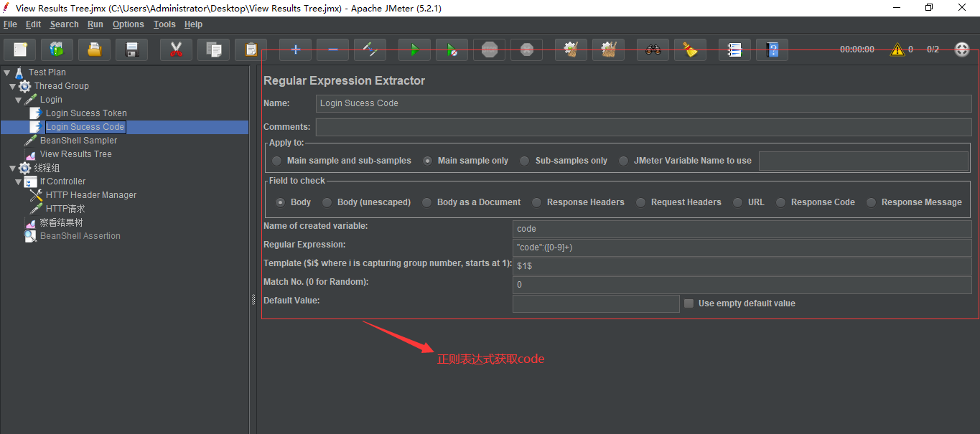Open the Search menu
The image size is (980, 434).
64,24
